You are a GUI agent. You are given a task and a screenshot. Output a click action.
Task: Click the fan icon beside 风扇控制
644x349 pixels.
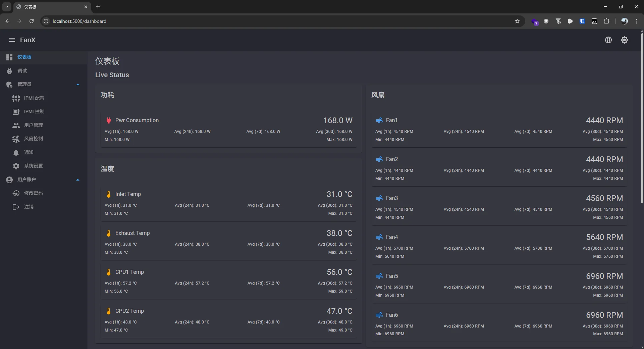pos(16,139)
